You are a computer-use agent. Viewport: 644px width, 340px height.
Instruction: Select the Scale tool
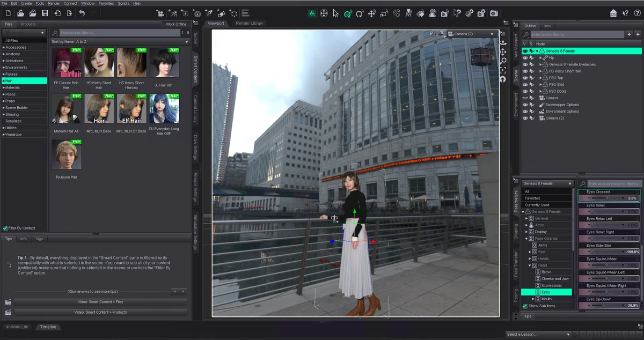(x=384, y=13)
